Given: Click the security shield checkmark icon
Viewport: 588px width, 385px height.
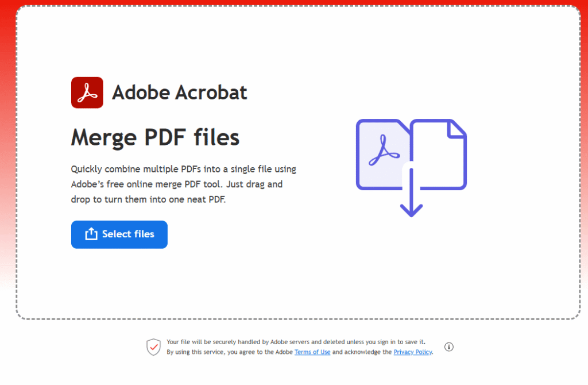Looking at the screenshot, I should (153, 346).
